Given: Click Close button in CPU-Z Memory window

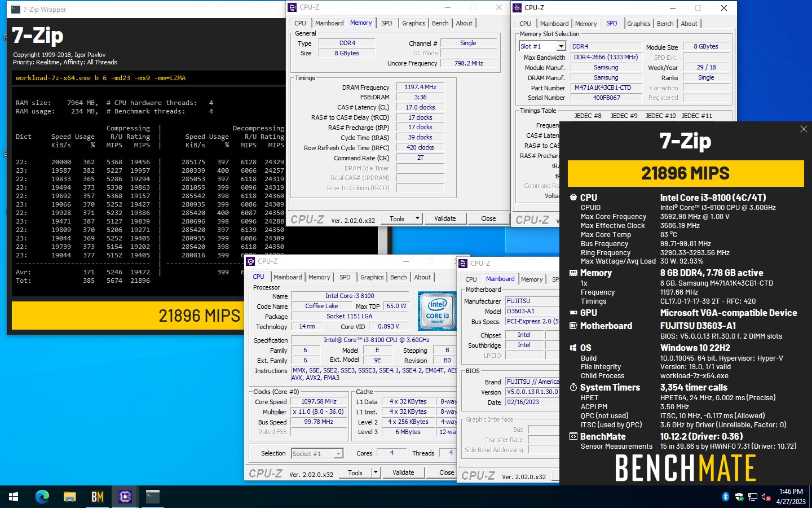Looking at the screenshot, I should (488, 218).
